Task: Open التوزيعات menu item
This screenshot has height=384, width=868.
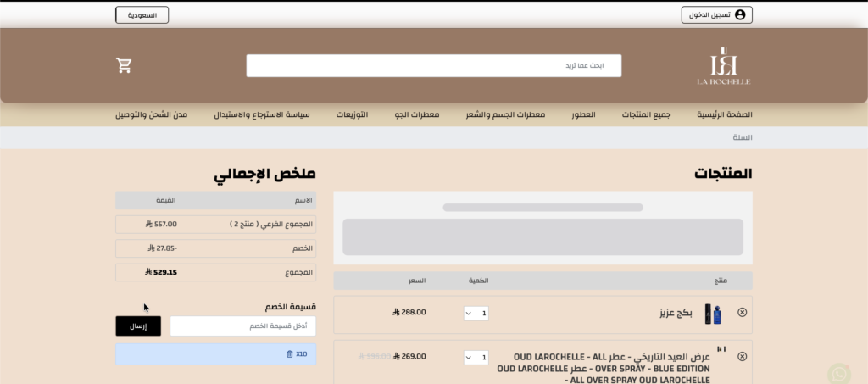Action: 352,114
